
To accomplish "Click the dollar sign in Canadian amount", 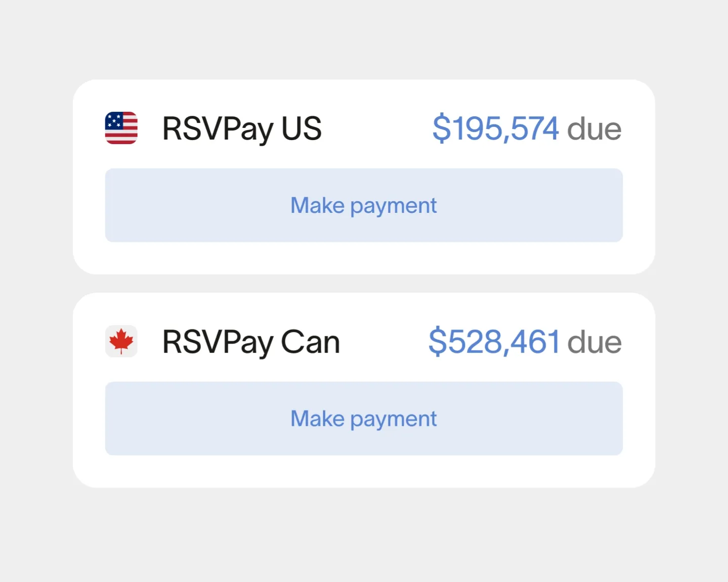I will pos(438,342).
